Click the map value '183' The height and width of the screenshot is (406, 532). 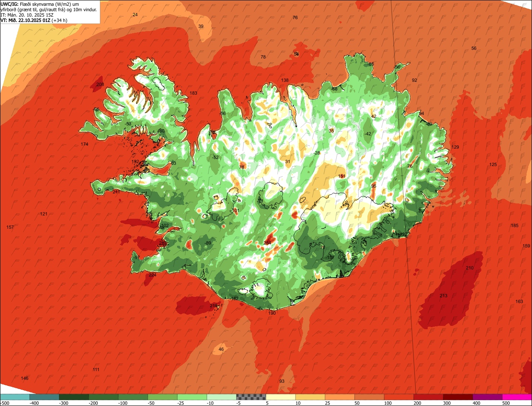[193, 93]
